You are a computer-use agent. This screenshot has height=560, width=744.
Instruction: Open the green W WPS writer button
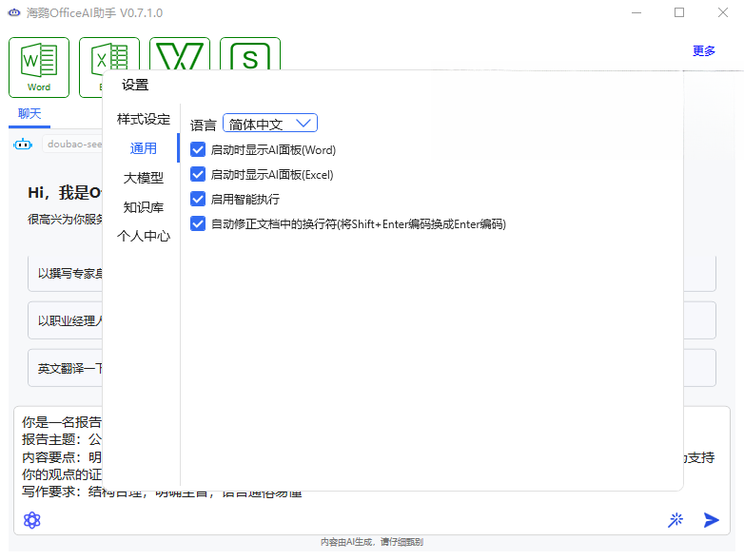[180, 53]
